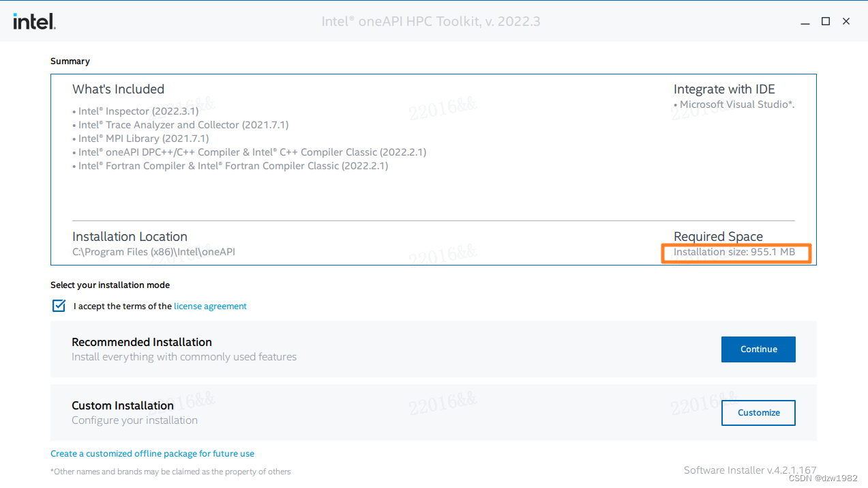Click the Software Installer v.4.2.1.167 text
Screen dimensions: 868x488
pos(750,470)
